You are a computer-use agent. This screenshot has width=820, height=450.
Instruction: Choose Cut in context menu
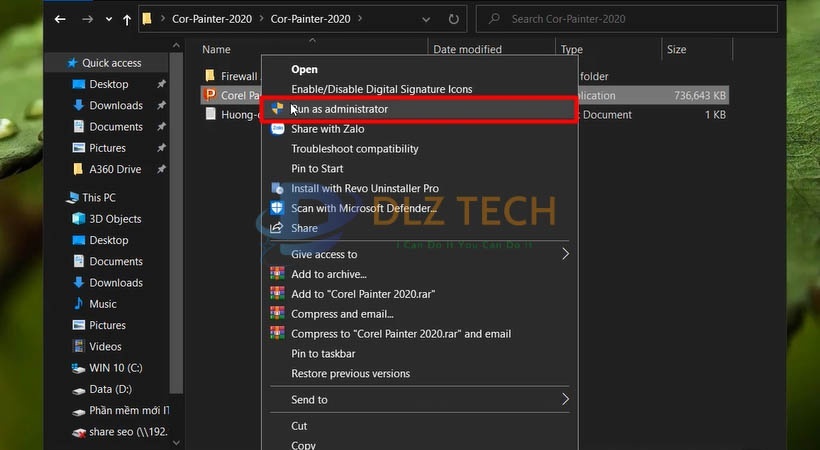pos(299,426)
